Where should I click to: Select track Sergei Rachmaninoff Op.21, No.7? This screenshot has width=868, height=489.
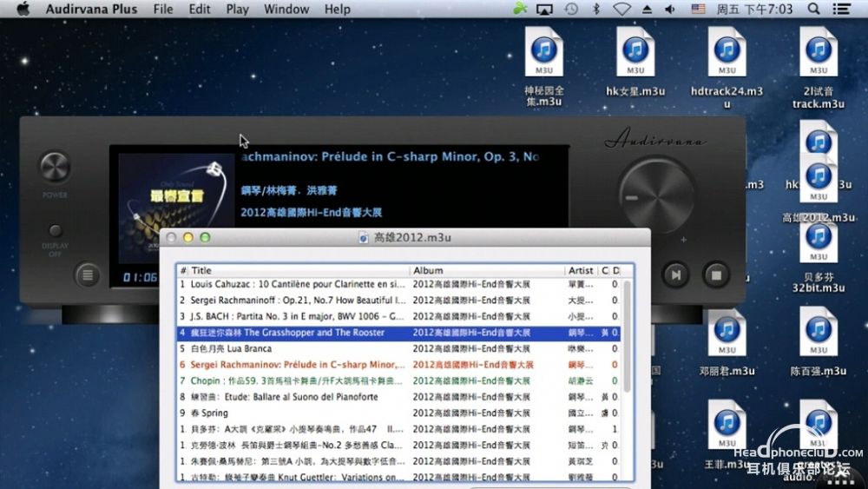pyautogui.click(x=398, y=301)
